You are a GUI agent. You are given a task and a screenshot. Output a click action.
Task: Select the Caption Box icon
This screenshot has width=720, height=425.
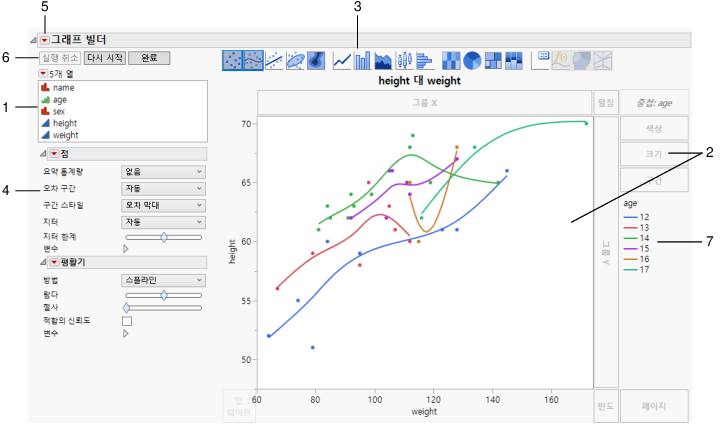[540, 60]
